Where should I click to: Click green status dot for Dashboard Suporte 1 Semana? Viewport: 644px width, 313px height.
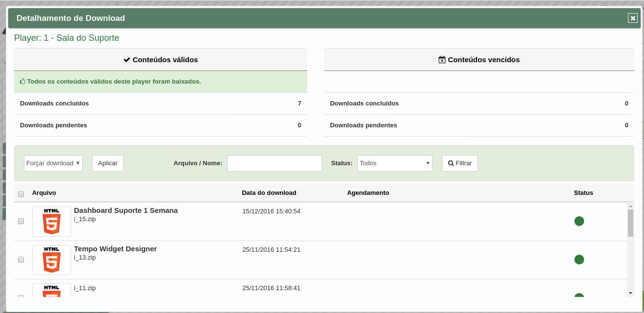tap(579, 221)
